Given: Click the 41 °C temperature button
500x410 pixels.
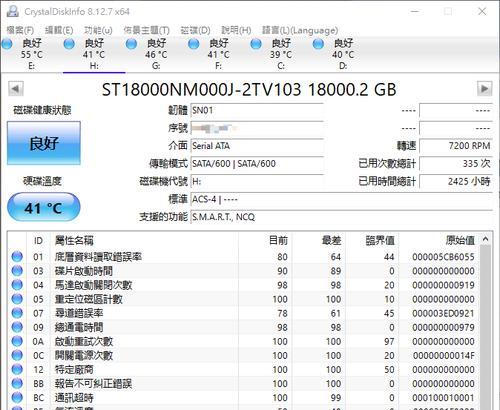Looking at the screenshot, I should point(44,207).
